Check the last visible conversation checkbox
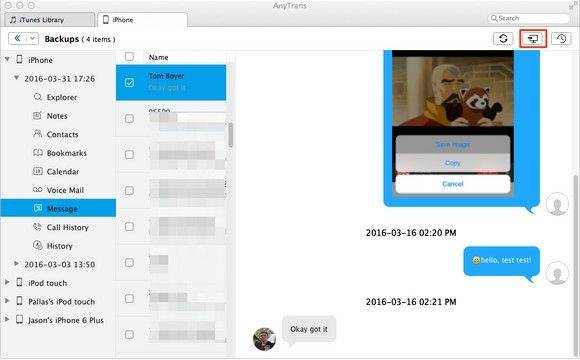The image size is (580, 360). pyautogui.click(x=129, y=334)
